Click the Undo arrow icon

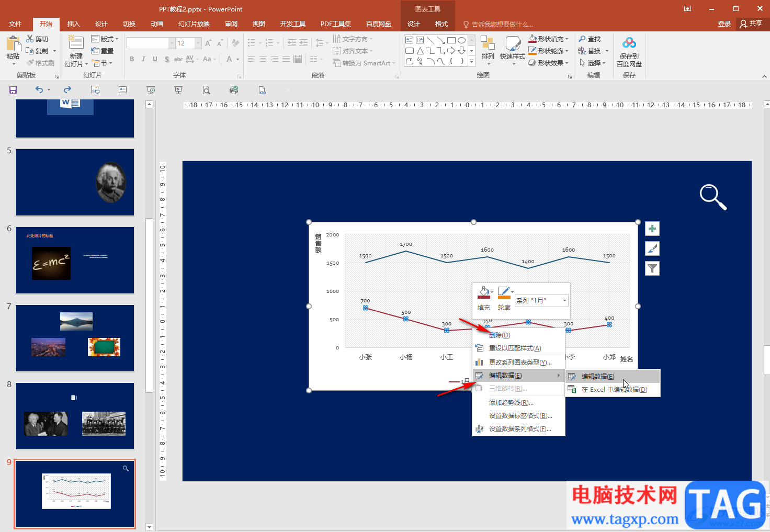click(39, 90)
